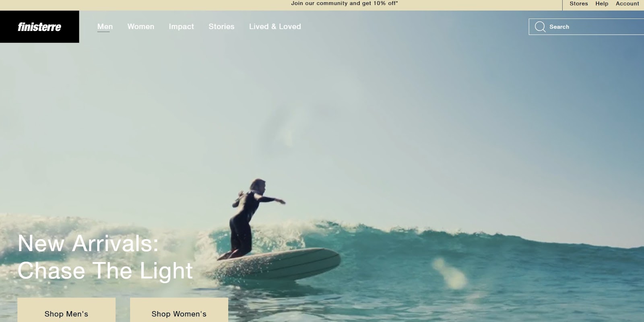
Task: Click the New Arrivals headline text
Action: pos(88,244)
